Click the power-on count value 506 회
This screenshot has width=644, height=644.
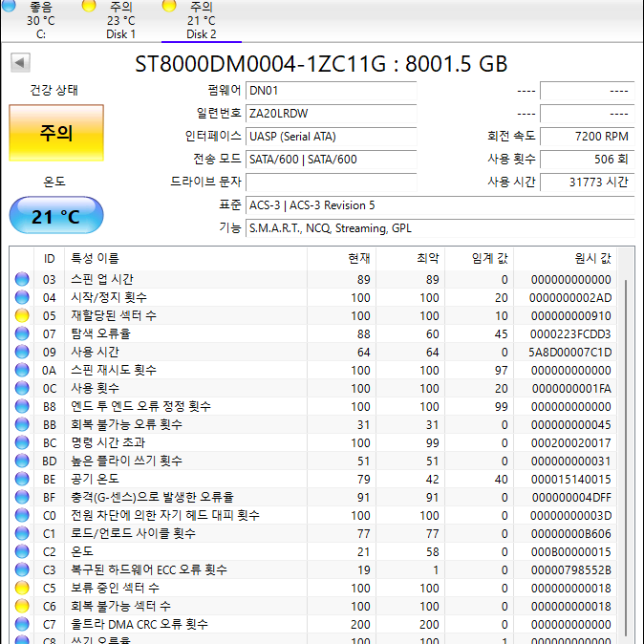coord(588,160)
